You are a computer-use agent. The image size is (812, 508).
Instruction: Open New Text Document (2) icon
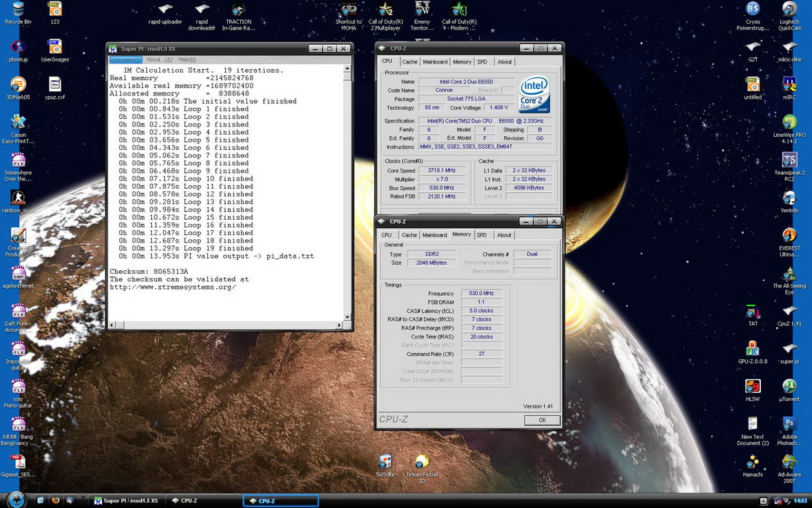(753, 431)
